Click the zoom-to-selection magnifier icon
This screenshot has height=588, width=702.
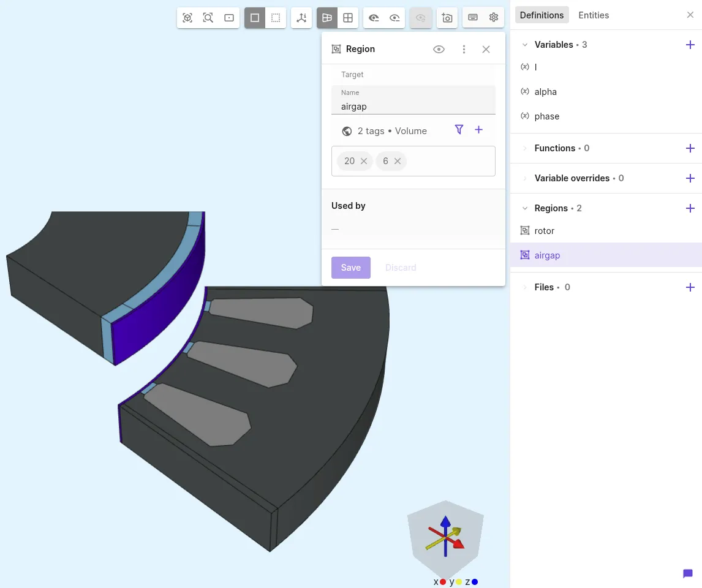coord(208,18)
